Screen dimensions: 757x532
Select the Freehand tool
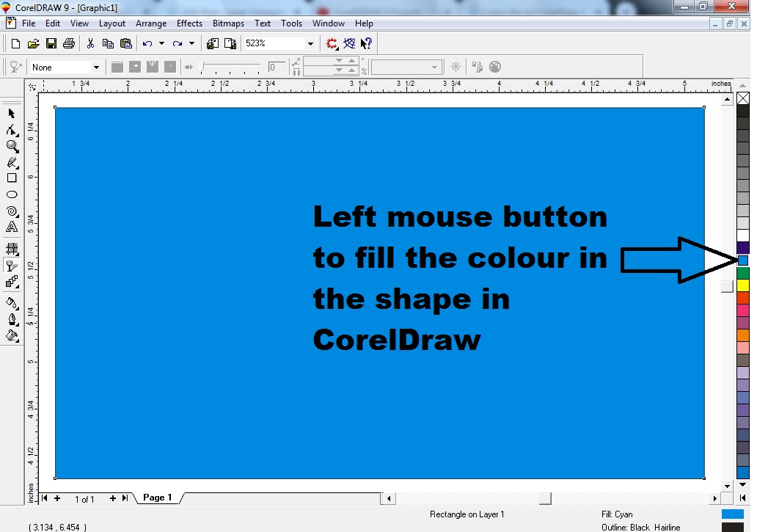(12, 162)
